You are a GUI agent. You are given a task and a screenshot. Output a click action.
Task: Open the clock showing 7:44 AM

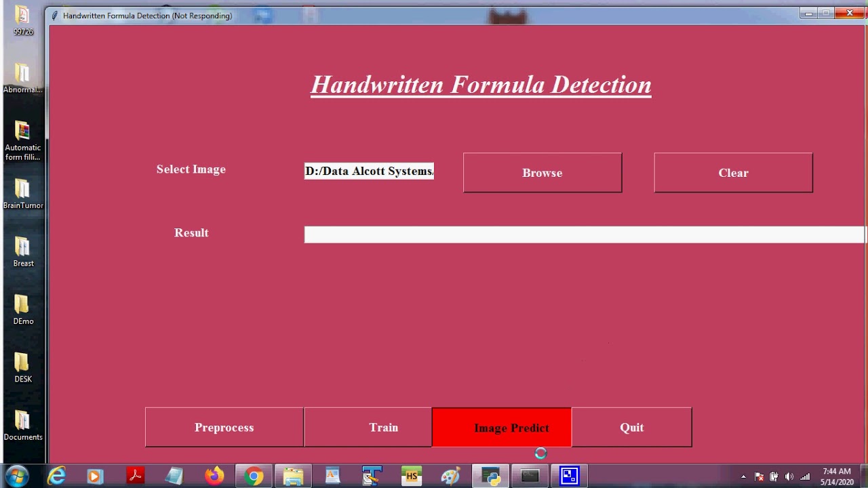836,476
